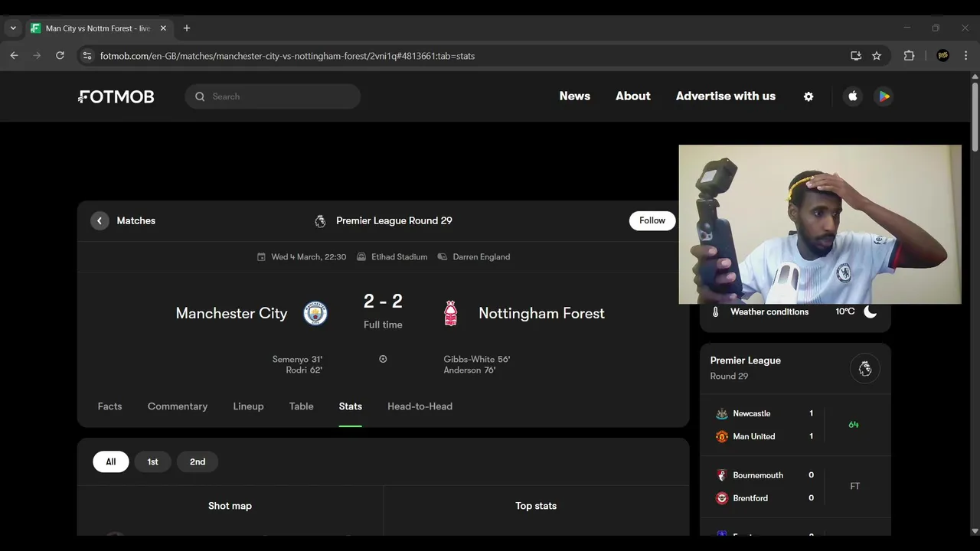This screenshot has width=980, height=551.
Task: Click the referee whistle icon beside Darren England
Action: click(443, 257)
